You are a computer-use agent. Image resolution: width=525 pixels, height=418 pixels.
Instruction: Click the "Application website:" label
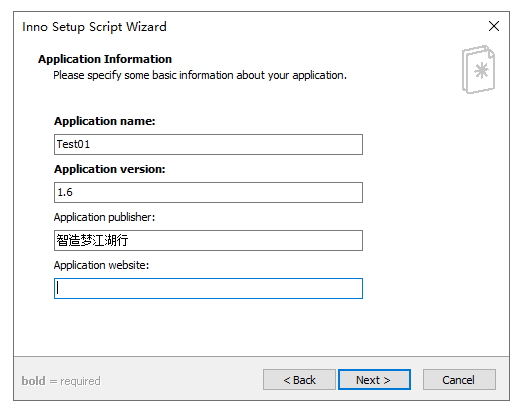point(101,265)
